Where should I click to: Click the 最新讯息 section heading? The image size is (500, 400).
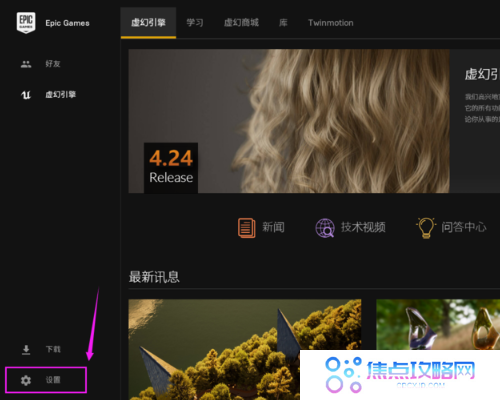[154, 277]
